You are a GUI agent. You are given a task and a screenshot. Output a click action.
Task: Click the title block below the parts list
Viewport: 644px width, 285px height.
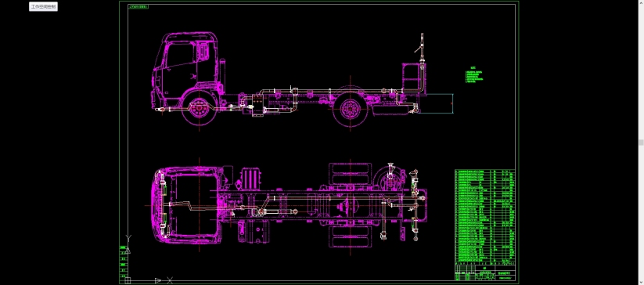484,272
